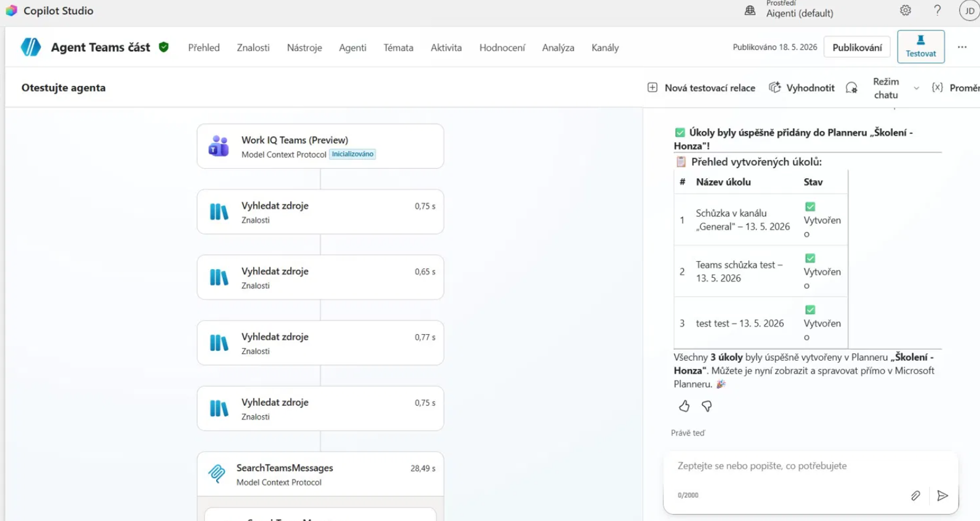Attach a file with paperclip icon

(x=915, y=495)
